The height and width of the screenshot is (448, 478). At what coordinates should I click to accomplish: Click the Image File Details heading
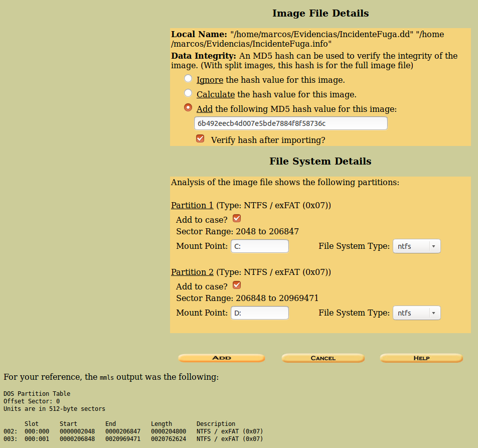[320, 14]
